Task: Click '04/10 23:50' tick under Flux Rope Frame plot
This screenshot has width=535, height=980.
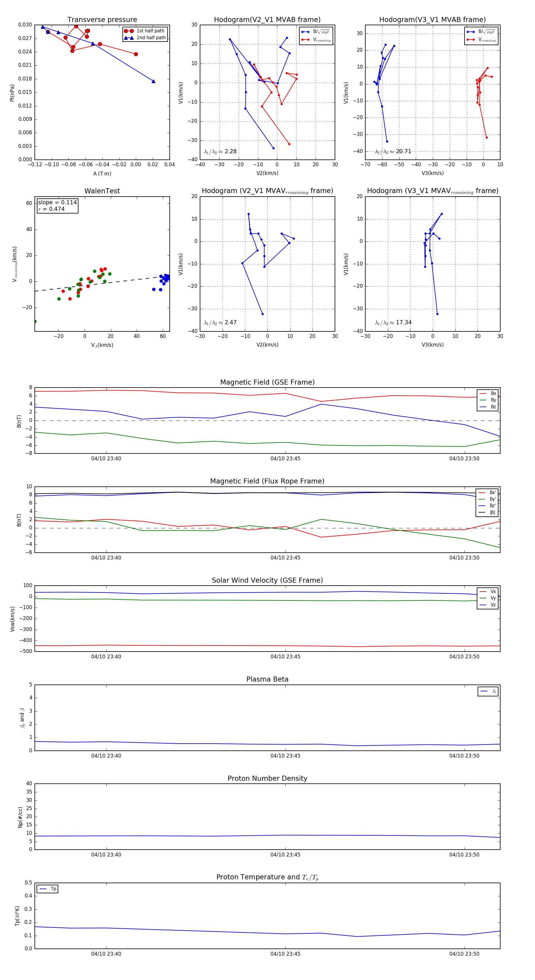Action: click(x=464, y=558)
